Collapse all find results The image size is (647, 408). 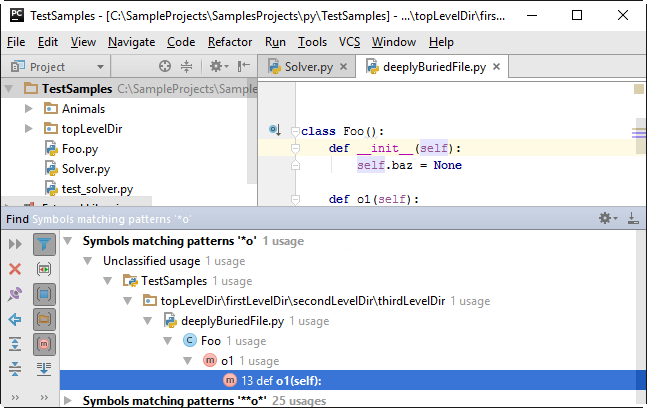(15, 369)
